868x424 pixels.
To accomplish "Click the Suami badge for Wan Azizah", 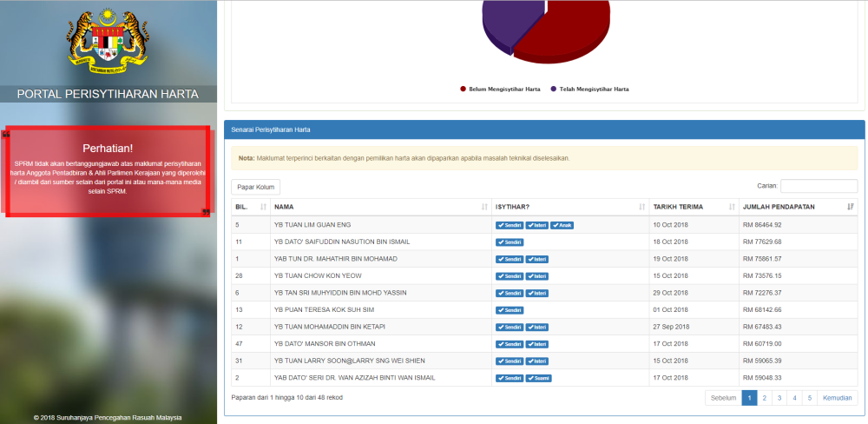I will click(x=539, y=378).
